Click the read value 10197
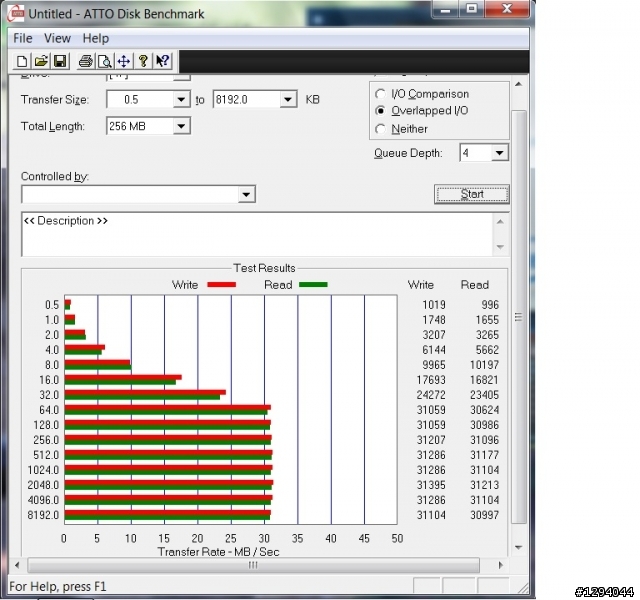The height and width of the screenshot is (600, 640). [x=484, y=365]
